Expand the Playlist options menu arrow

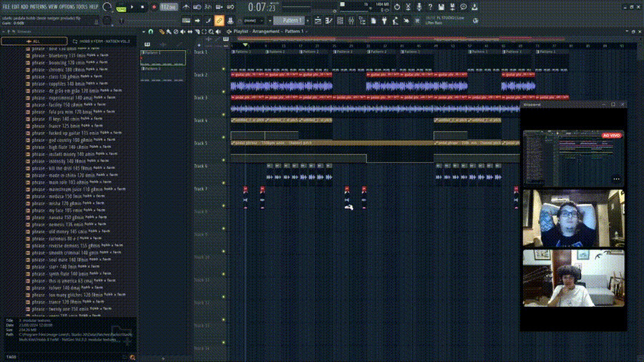143,31
